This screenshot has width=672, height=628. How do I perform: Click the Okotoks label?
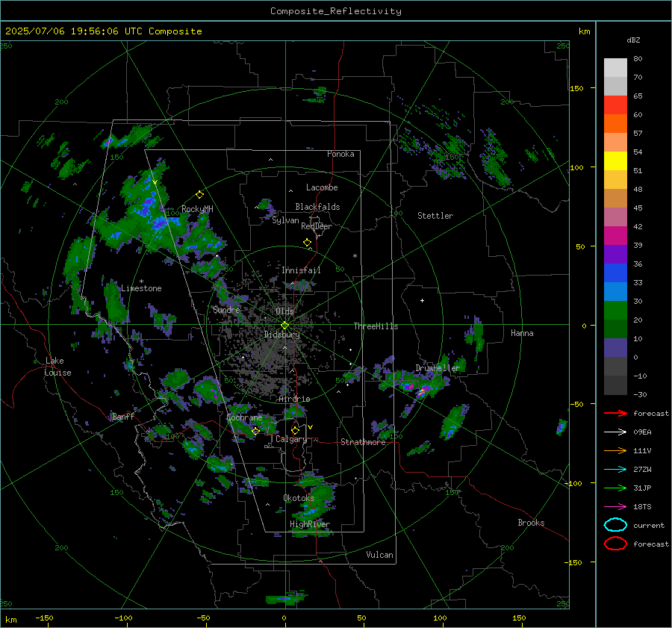coord(299,498)
